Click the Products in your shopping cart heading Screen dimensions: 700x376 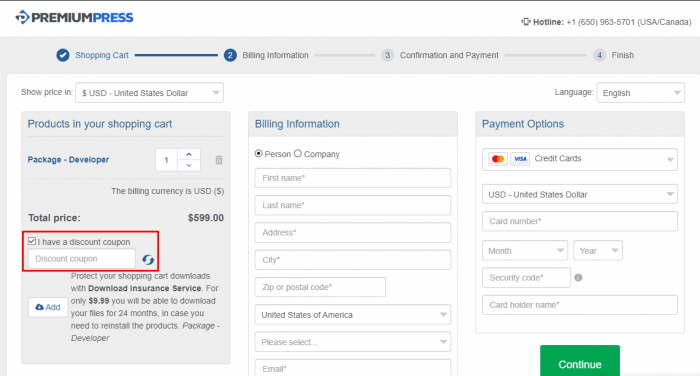[x=100, y=124]
